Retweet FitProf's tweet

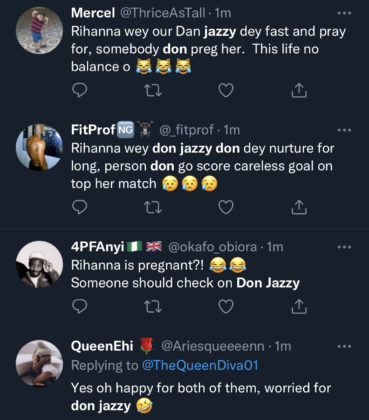click(x=153, y=208)
